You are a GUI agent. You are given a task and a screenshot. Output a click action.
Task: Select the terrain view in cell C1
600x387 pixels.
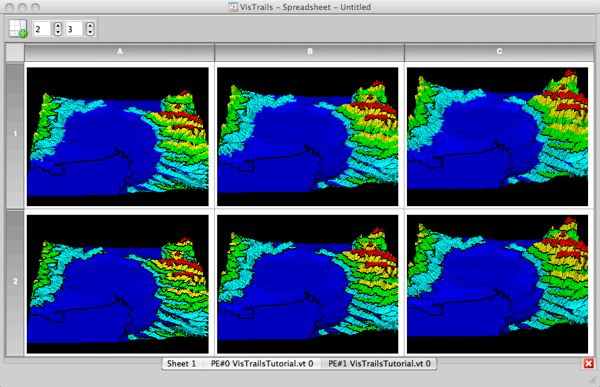click(497, 137)
